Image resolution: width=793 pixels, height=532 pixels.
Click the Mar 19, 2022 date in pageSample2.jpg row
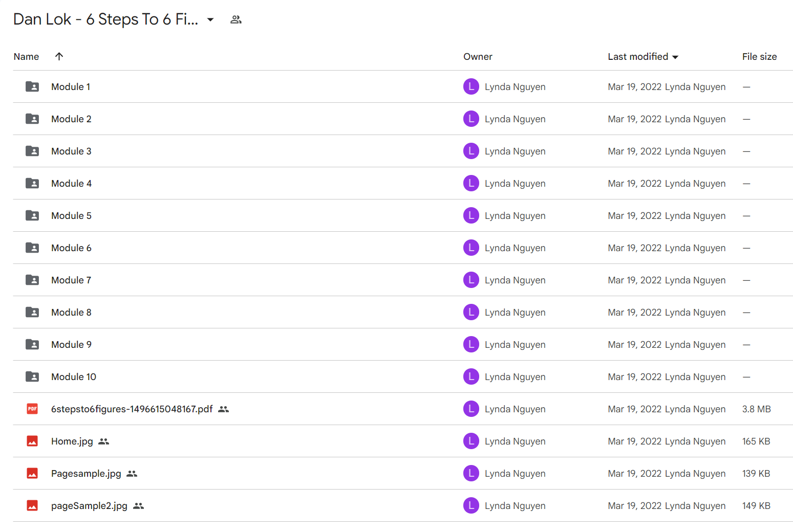pyautogui.click(x=635, y=506)
